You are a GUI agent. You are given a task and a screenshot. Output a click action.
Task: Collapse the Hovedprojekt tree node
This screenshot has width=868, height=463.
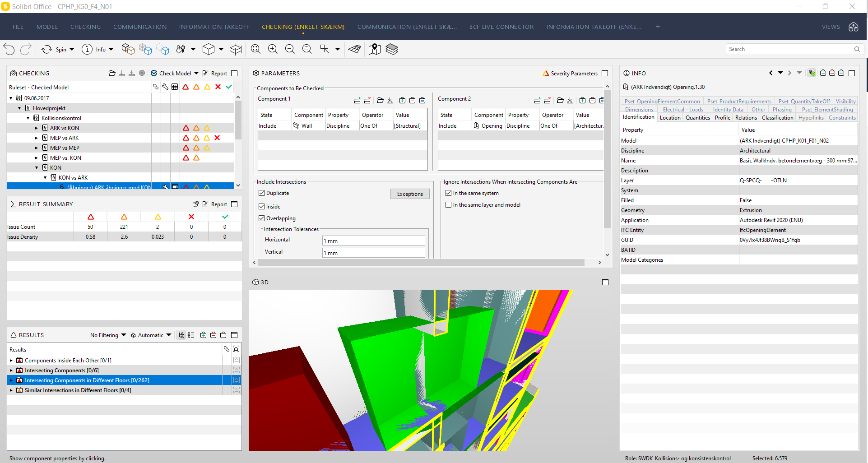click(x=19, y=108)
